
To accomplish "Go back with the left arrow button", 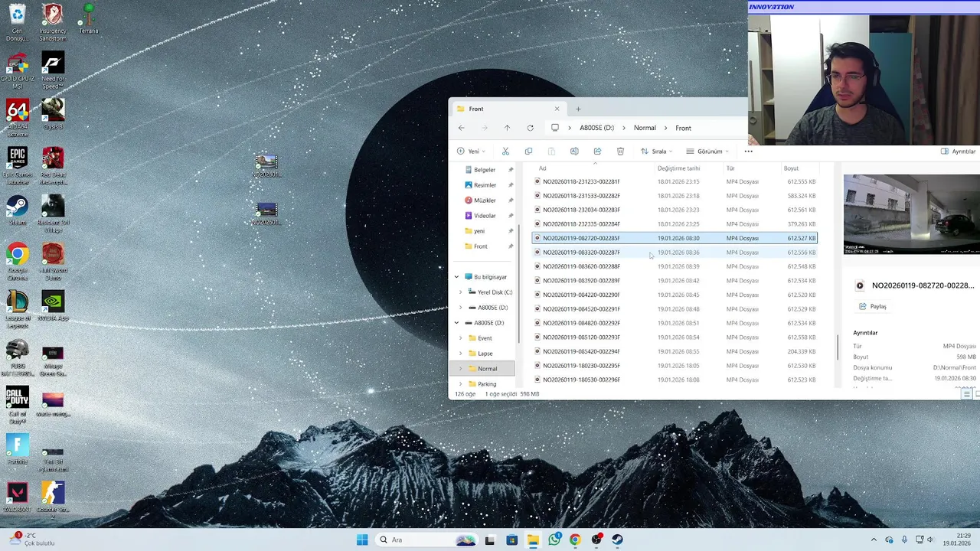I will (x=461, y=128).
